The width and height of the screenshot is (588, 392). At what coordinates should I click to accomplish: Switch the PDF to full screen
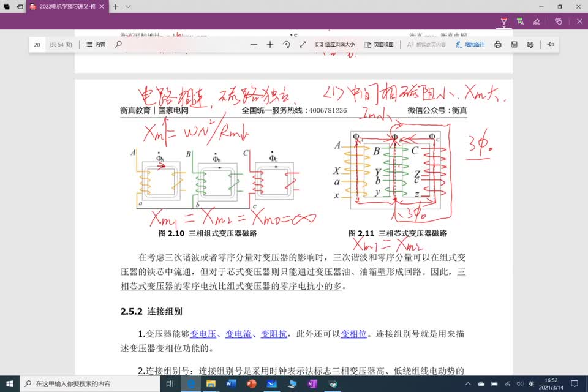[x=303, y=44]
